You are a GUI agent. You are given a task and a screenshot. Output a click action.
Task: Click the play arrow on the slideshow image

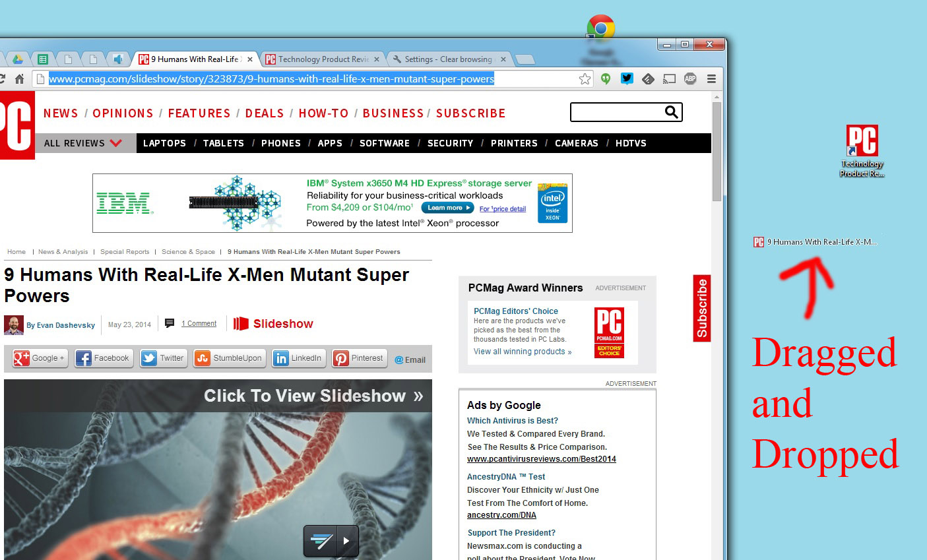click(347, 542)
